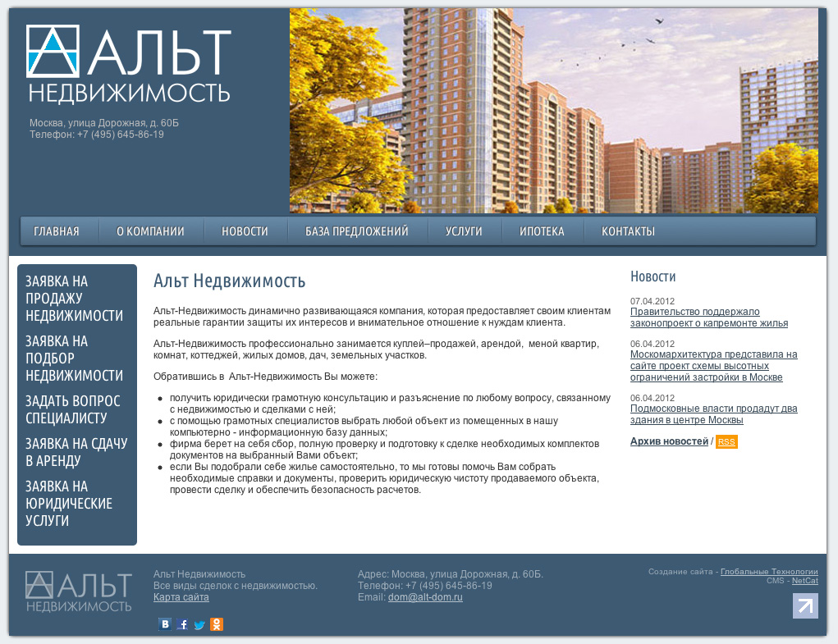Open БАЗА ПРЕДЛОЖЕНИЙ menu item
The height and width of the screenshot is (644, 838).
(356, 231)
